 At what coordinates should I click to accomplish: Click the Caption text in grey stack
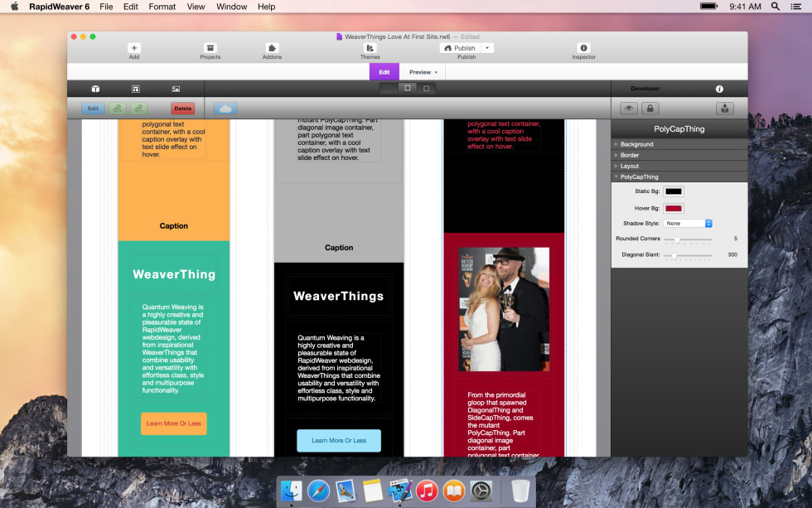pyautogui.click(x=339, y=248)
